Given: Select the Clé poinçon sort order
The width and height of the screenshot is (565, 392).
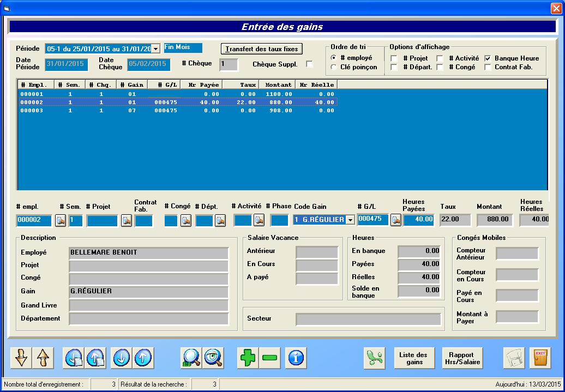Looking at the screenshot, I should (334, 67).
